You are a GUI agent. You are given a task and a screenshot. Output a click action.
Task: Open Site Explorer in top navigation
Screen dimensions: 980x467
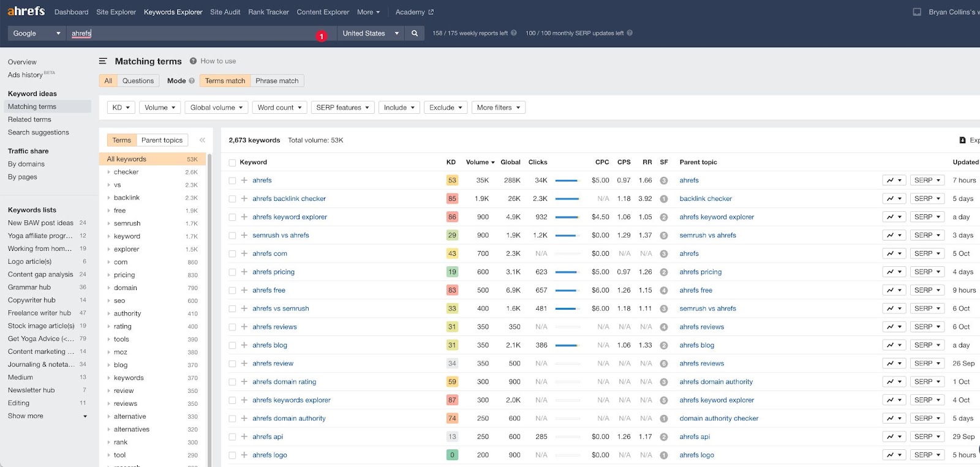116,12
